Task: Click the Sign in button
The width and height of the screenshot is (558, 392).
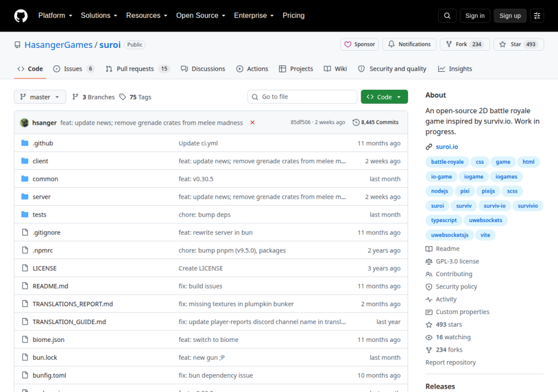Action: [x=475, y=16]
